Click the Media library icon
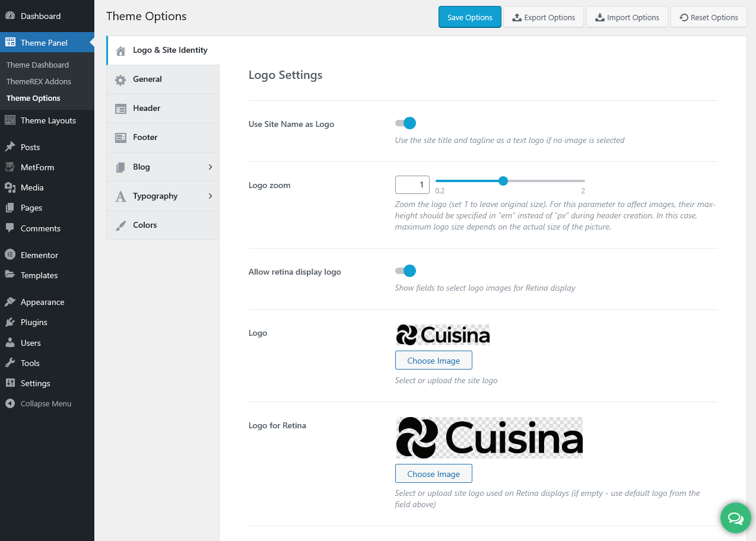The width and height of the screenshot is (756, 541). 10,187
